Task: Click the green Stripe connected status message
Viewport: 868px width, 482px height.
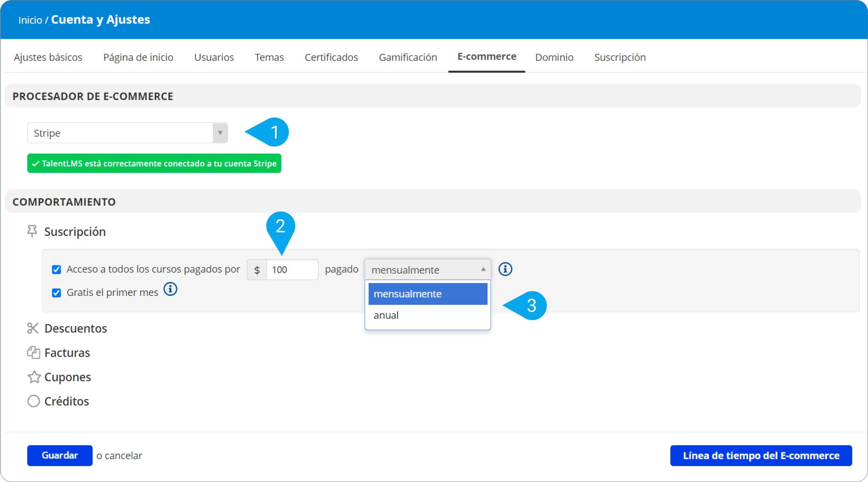Action: coord(154,163)
